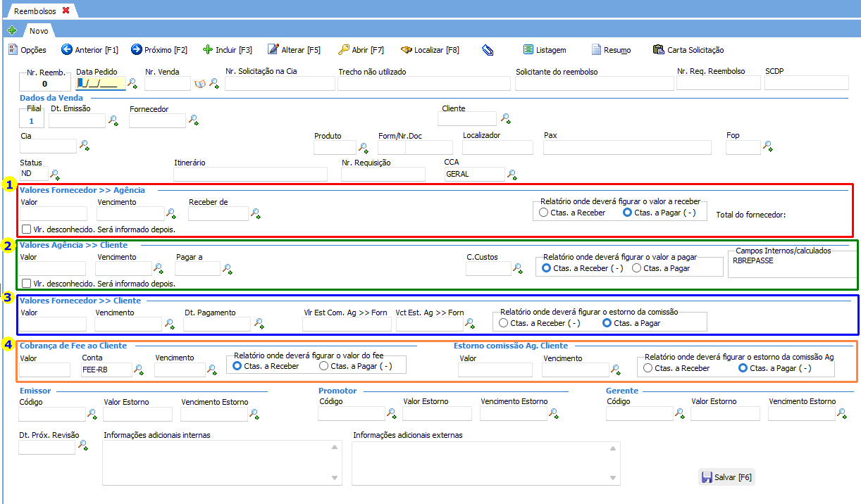Open Status ND lookup magnifier
The width and height of the screenshot is (861, 504).
(54, 174)
